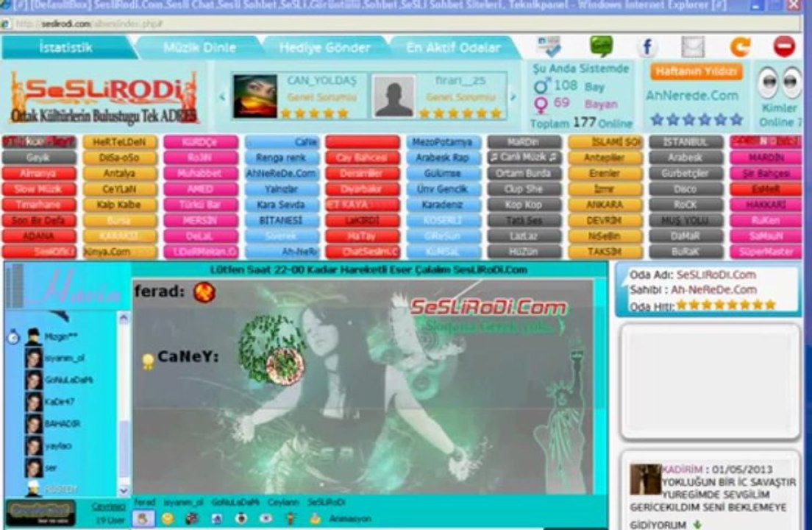Click the right arrow of featured users carousel
Viewport: 812px width, 530px height.
click(513, 97)
